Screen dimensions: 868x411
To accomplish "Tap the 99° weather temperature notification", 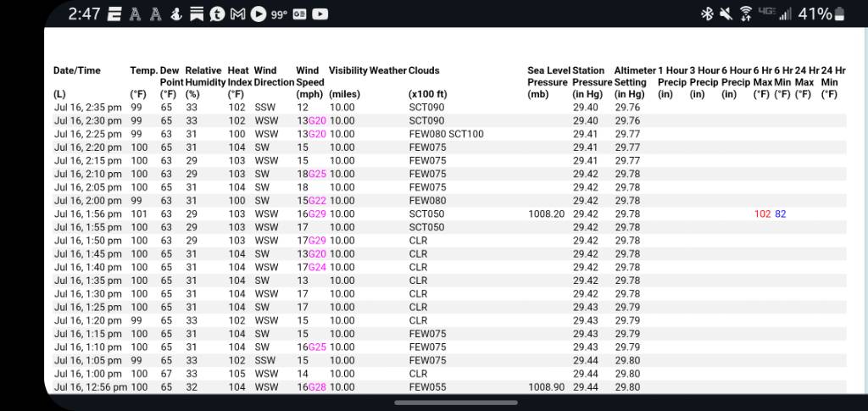I will (279, 14).
